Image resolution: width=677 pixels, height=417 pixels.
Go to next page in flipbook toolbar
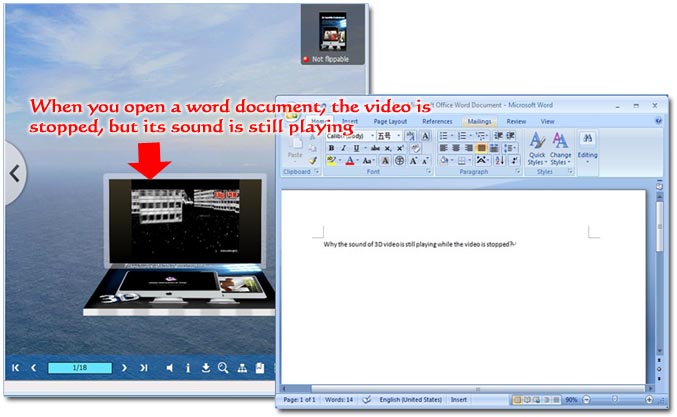(124, 368)
